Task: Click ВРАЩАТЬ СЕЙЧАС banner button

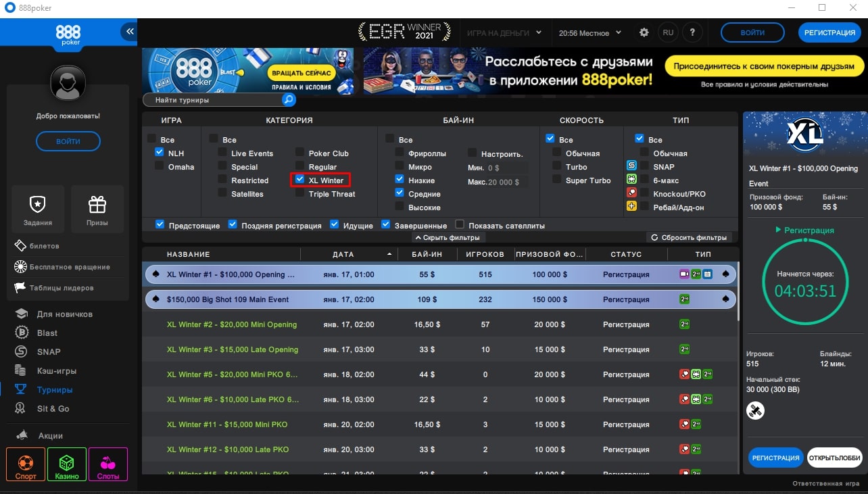Action: (300, 72)
